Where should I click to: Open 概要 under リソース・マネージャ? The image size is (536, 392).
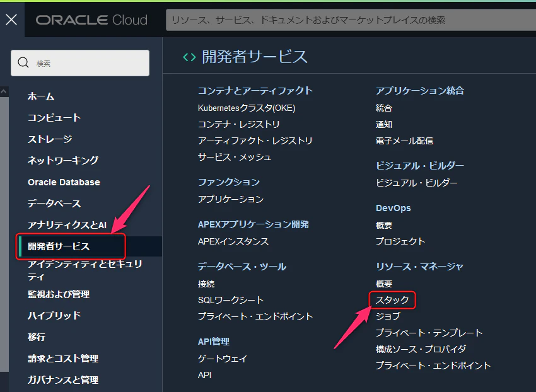384,284
